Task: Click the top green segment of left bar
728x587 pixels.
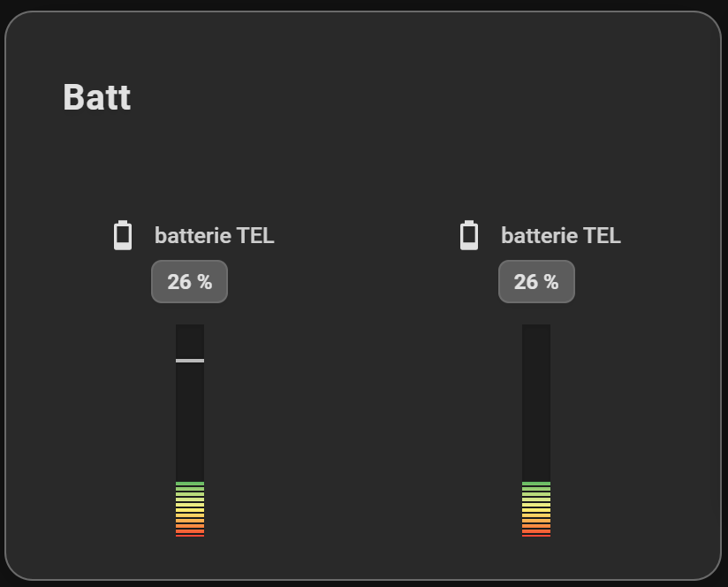Action: pyautogui.click(x=190, y=484)
